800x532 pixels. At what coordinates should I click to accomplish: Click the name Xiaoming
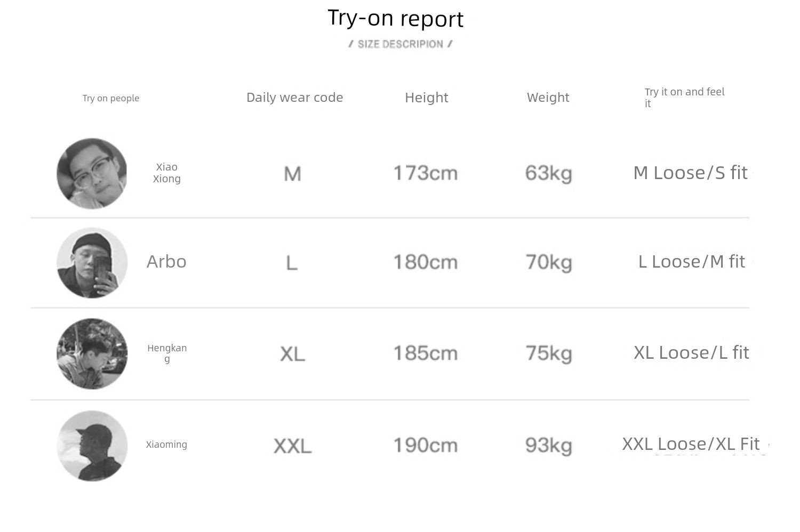(166, 445)
